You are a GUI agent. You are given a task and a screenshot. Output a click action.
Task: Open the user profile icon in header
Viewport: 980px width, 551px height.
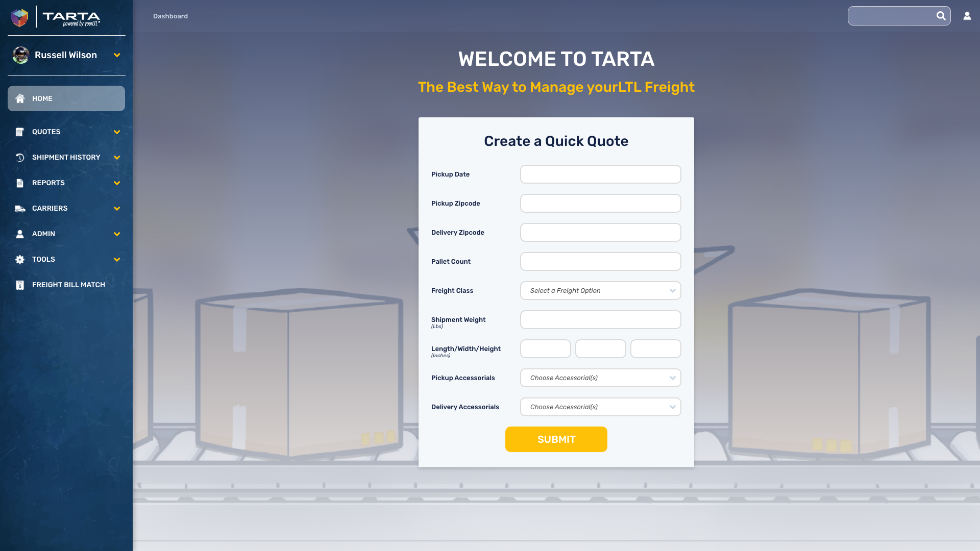[967, 16]
